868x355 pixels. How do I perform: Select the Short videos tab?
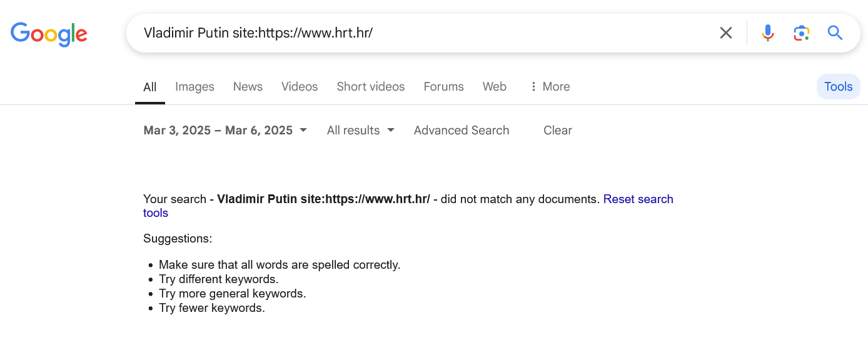tap(370, 87)
